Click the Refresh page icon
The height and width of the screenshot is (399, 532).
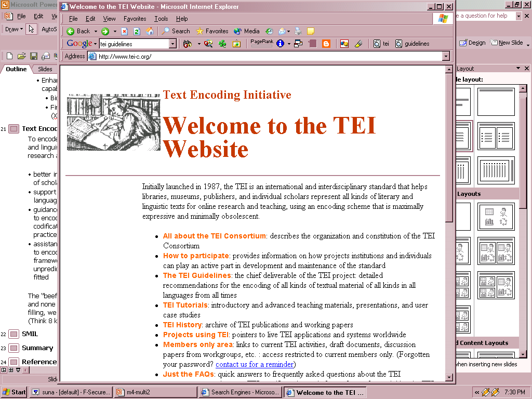coord(137,31)
